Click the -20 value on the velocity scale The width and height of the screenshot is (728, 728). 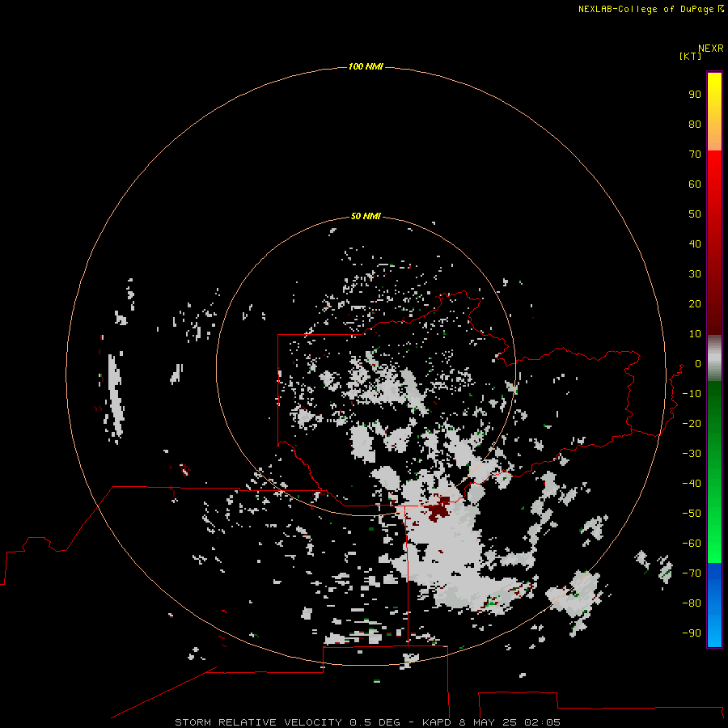(x=692, y=424)
